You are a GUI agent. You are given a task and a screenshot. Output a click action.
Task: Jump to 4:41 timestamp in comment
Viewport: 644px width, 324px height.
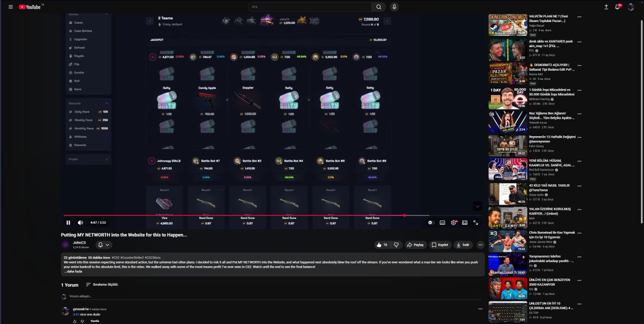click(x=76, y=314)
